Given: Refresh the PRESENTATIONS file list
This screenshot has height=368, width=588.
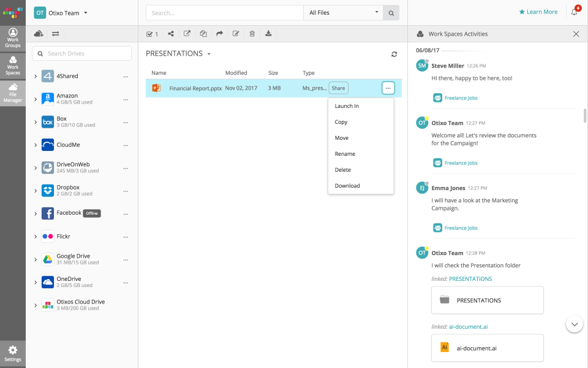Looking at the screenshot, I should [x=394, y=54].
